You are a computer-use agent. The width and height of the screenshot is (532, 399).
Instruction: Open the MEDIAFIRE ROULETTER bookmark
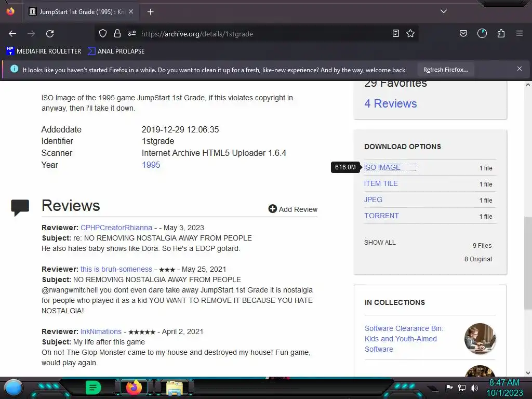click(x=44, y=51)
